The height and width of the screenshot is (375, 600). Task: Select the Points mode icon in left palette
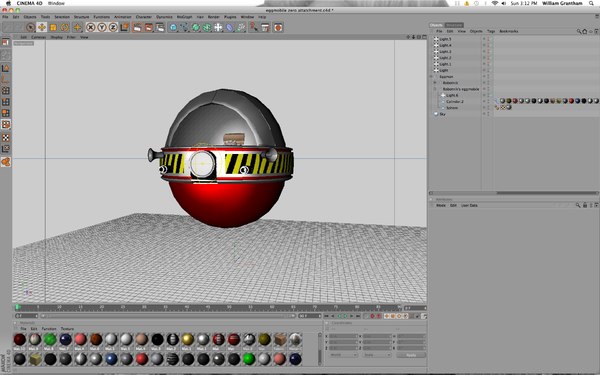pos(6,91)
